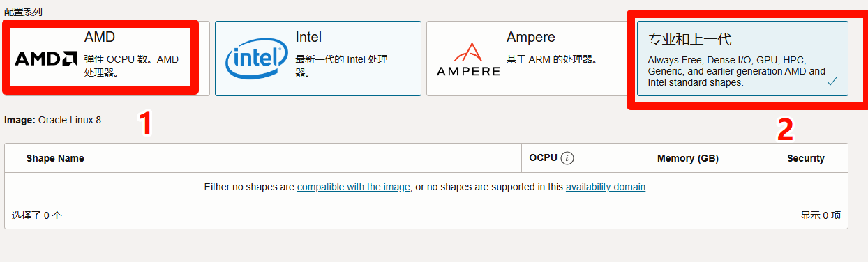Click the 'Always Free, Dense I/O' description text
This screenshot has height=262, width=868.
(x=736, y=71)
